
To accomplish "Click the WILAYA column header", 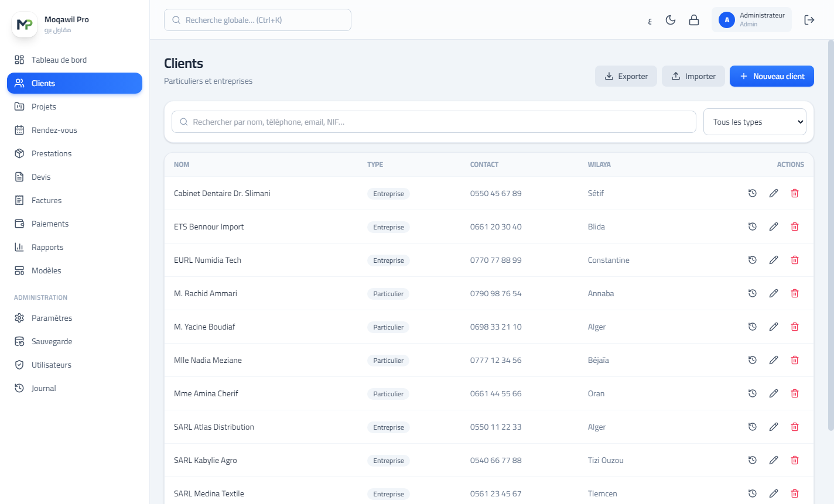I will coord(599,164).
